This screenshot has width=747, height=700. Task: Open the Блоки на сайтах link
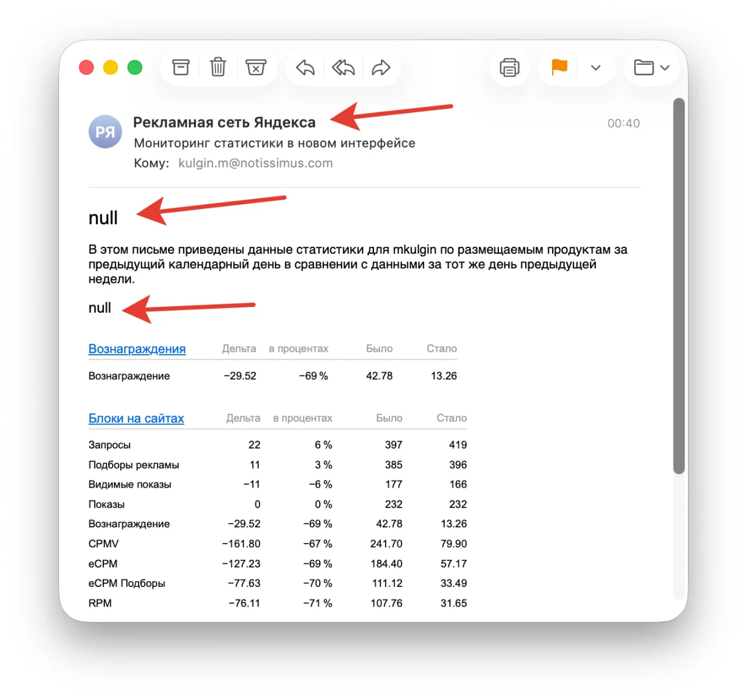click(x=136, y=418)
